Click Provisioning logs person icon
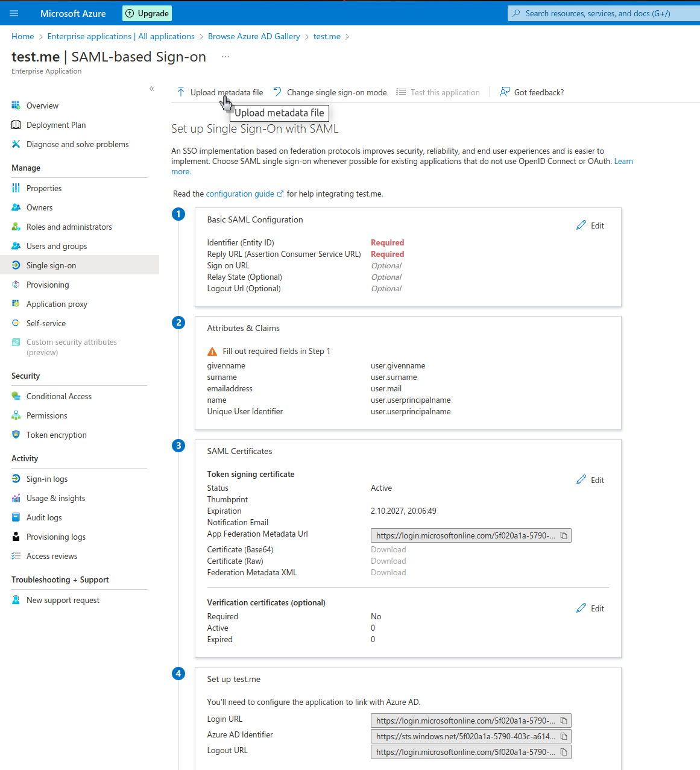The image size is (700, 770). [x=16, y=537]
